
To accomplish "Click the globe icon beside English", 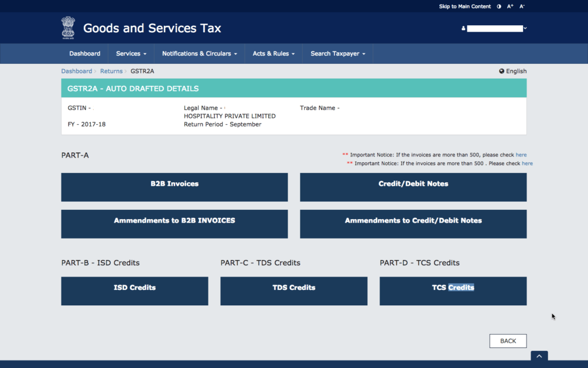I will click(501, 71).
